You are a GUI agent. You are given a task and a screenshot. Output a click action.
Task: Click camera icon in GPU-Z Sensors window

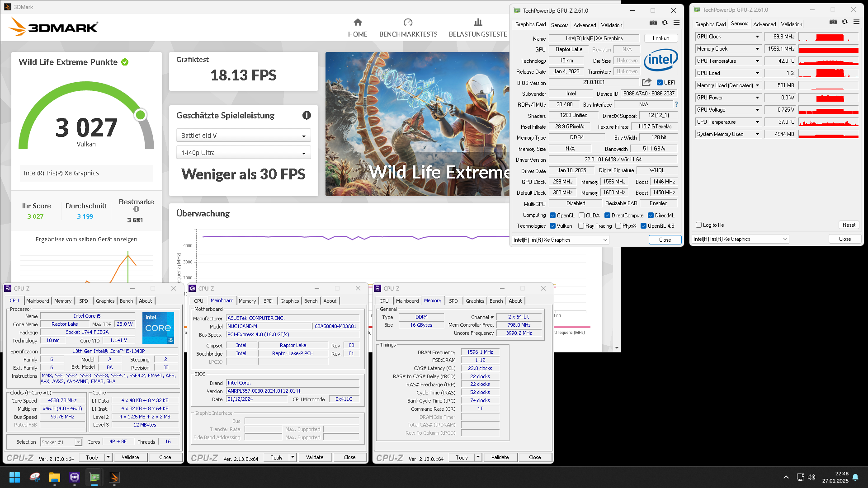(x=833, y=22)
